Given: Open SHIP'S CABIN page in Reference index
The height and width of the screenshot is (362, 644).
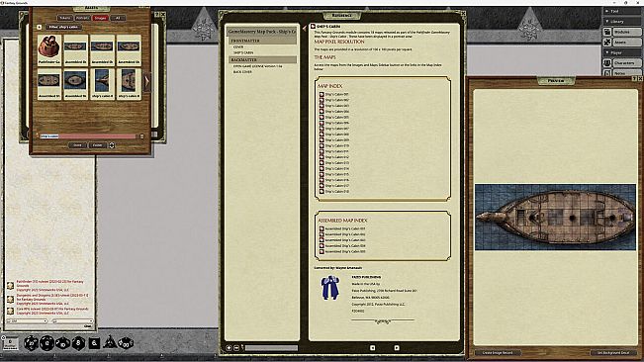Looking at the screenshot, I should (x=243, y=52).
